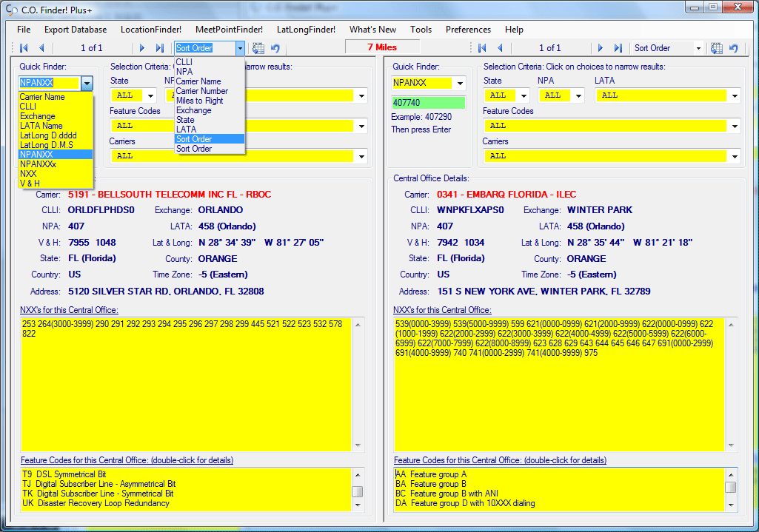Go to next record in right panel
The width and height of the screenshot is (759, 532).
pyautogui.click(x=601, y=48)
